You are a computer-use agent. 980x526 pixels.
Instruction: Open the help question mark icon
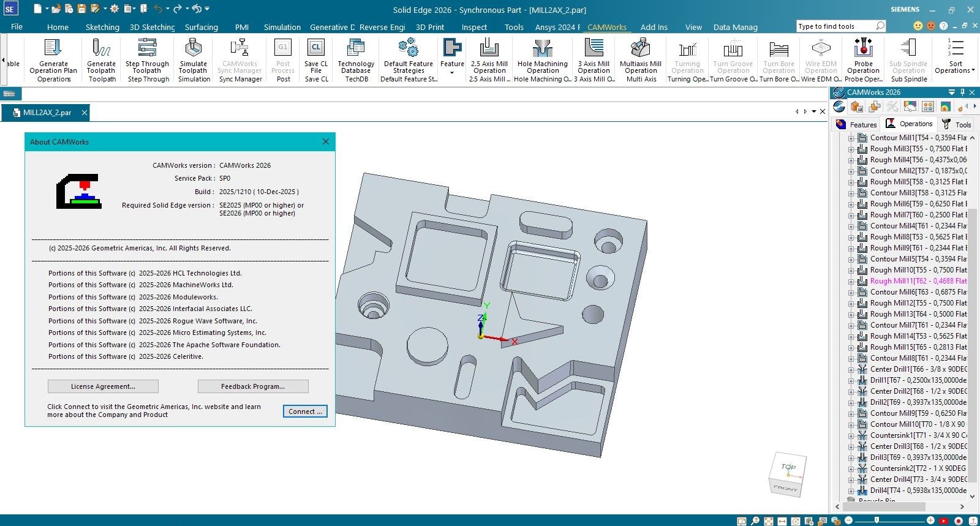click(x=943, y=26)
